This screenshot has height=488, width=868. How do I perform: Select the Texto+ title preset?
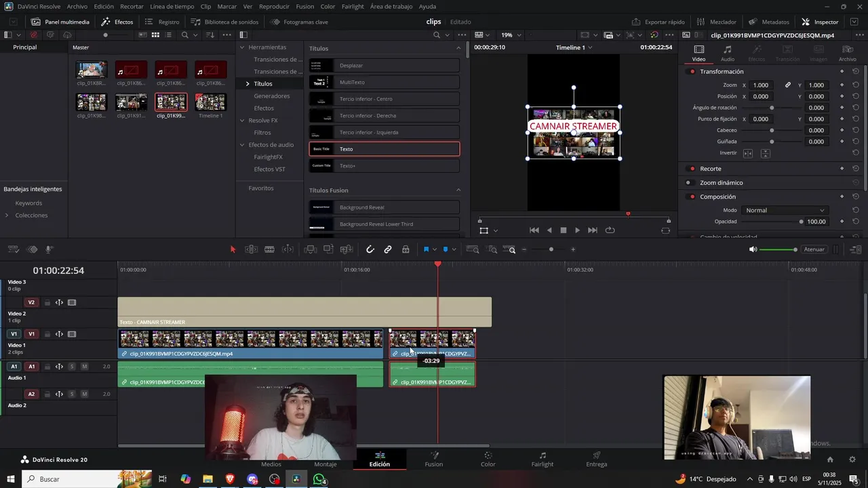(384, 165)
